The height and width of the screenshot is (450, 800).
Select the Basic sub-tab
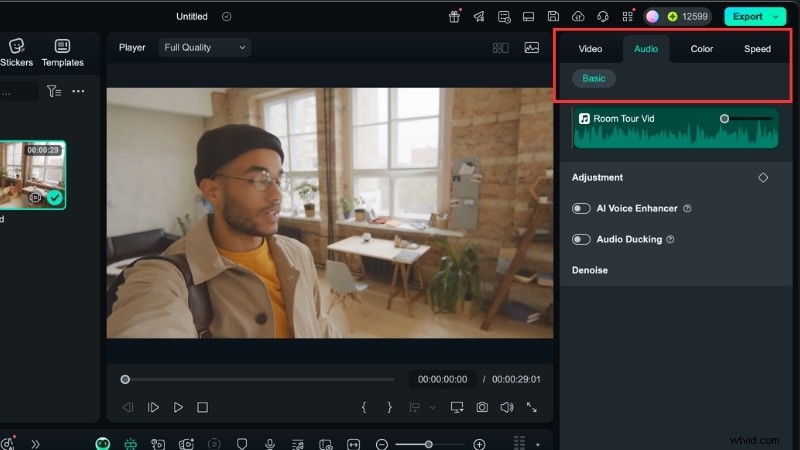point(594,79)
